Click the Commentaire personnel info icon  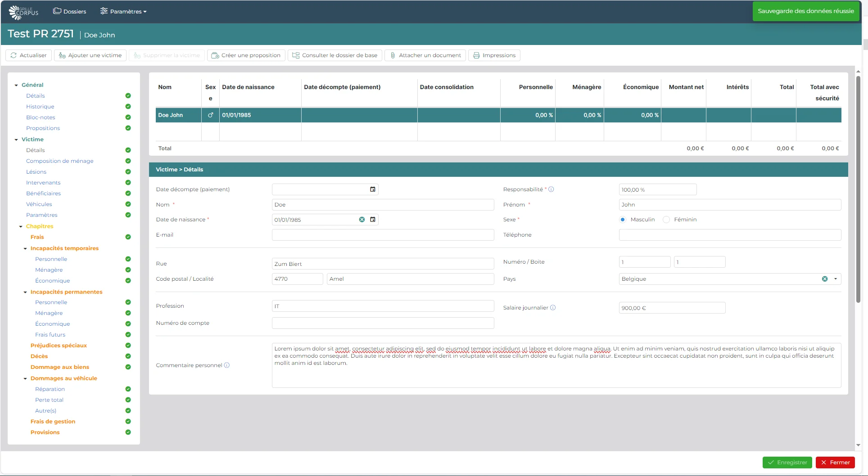(x=227, y=365)
